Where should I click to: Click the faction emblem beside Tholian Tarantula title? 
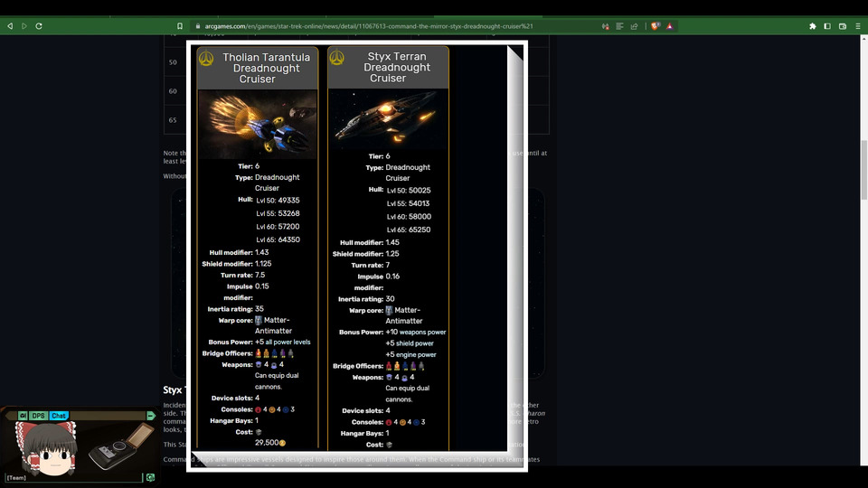206,59
